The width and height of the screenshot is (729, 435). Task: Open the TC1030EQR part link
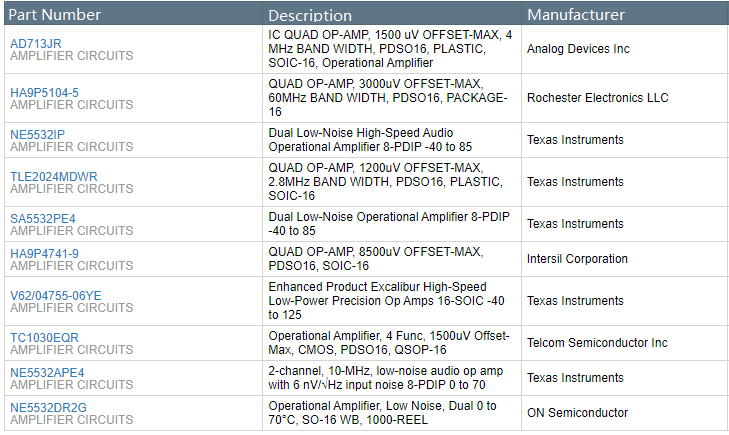[x=44, y=337]
